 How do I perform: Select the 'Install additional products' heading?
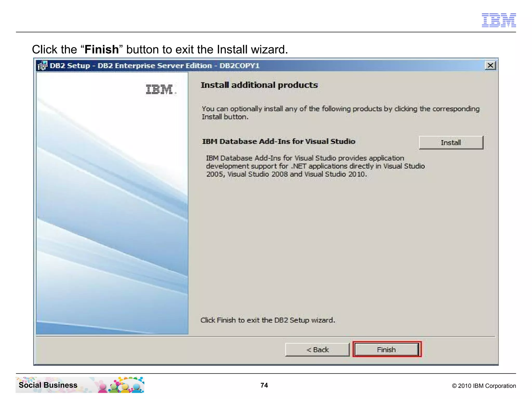click(x=259, y=85)
